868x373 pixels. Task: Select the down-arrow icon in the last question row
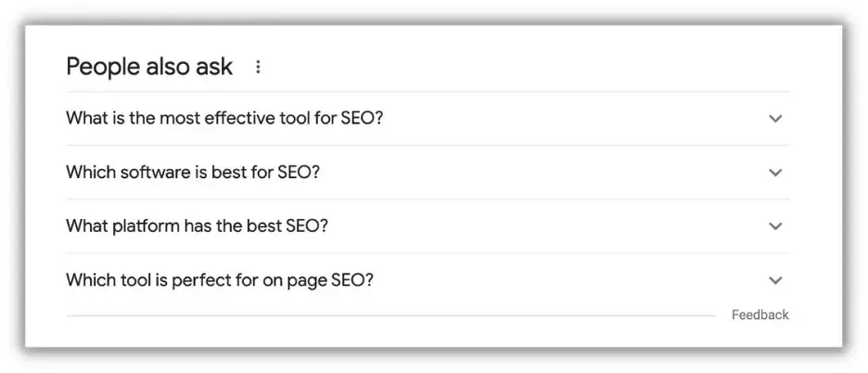pyautogui.click(x=775, y=280)
